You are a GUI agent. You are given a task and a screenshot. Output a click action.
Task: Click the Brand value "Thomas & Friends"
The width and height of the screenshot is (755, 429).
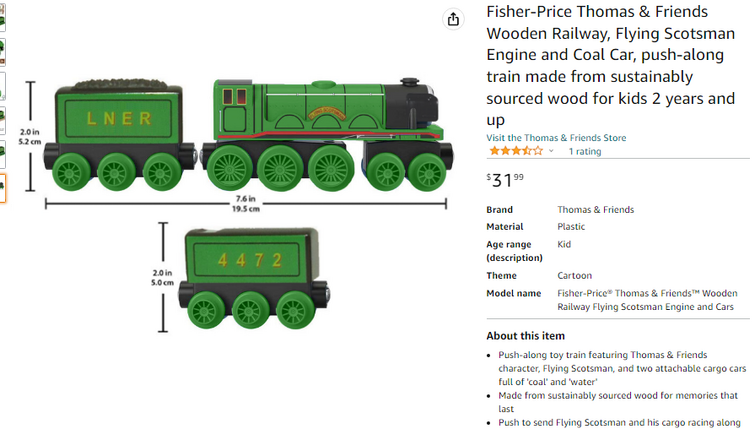coord(596,209)
